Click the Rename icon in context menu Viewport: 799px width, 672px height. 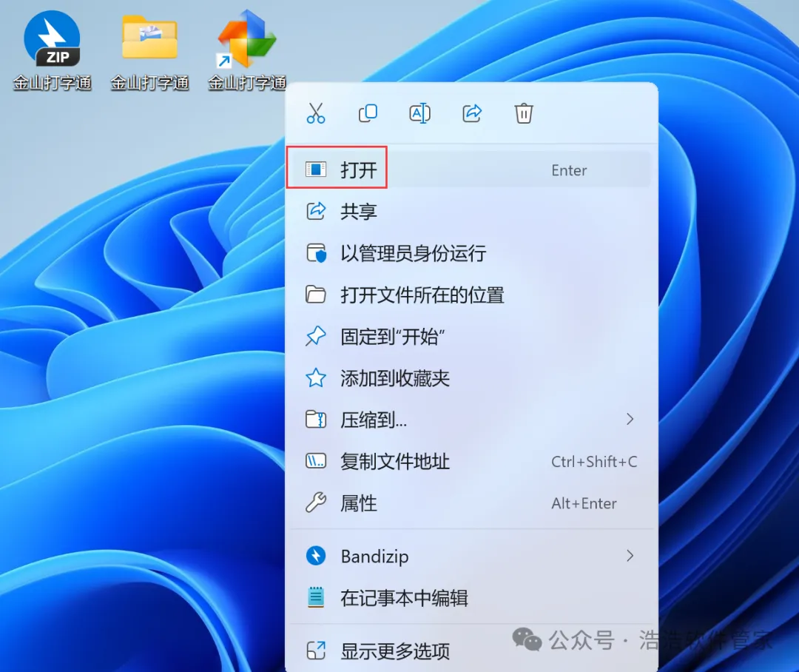[420, 113]
